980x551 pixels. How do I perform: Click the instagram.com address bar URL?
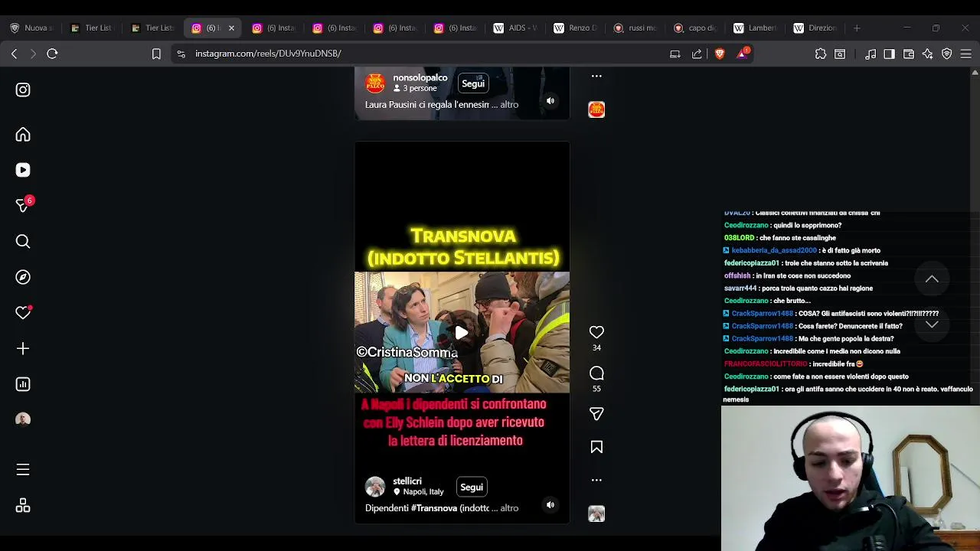point(268,54)
